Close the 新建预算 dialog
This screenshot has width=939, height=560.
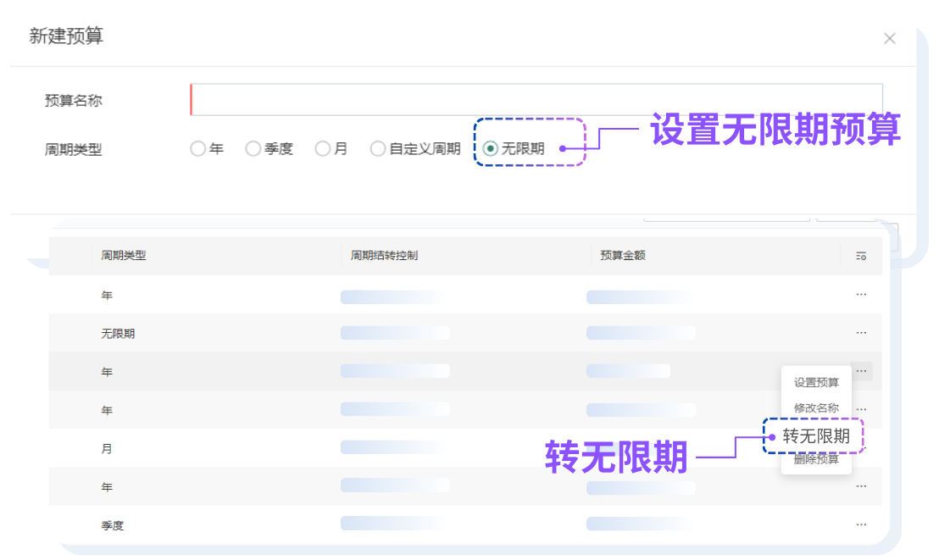click(x=890, y=38)
